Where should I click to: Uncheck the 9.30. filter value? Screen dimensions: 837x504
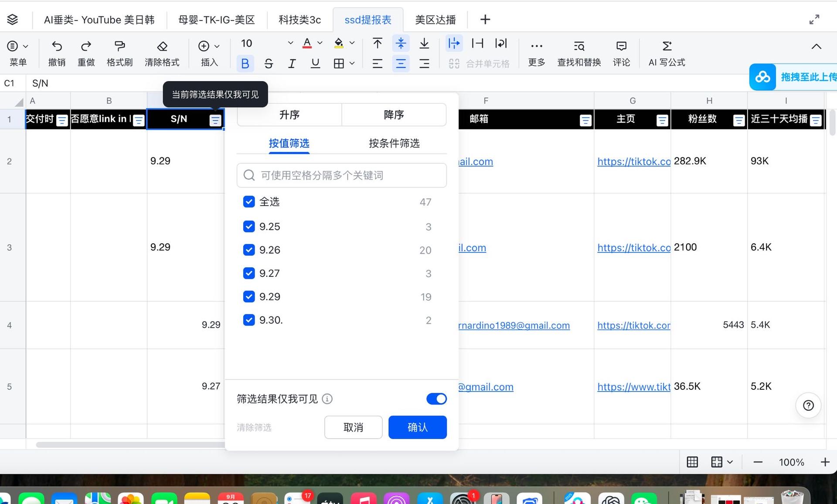249,320
